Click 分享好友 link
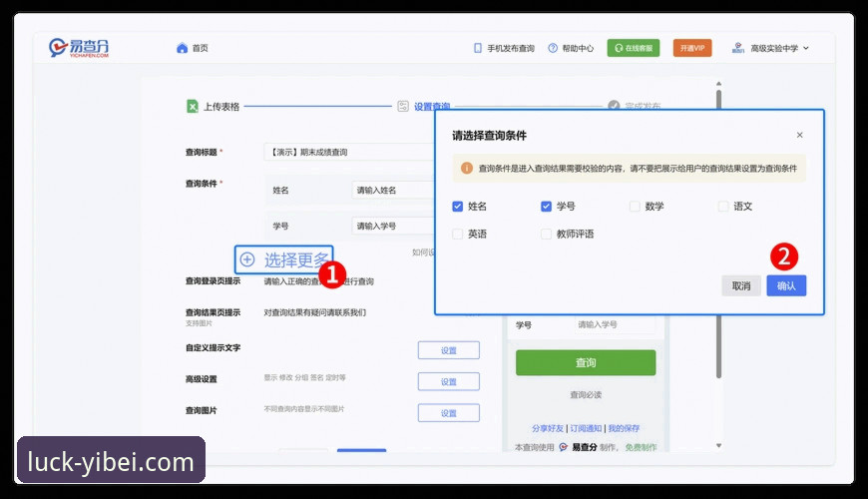This screenshot has height=499, width=868. (548, 428)
